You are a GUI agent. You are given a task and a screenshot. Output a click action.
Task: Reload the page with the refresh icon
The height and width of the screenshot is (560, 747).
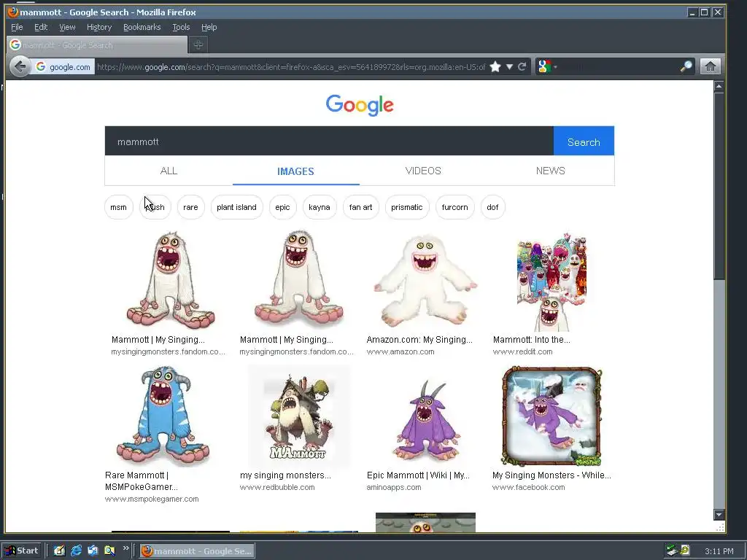tap(522, 66)
